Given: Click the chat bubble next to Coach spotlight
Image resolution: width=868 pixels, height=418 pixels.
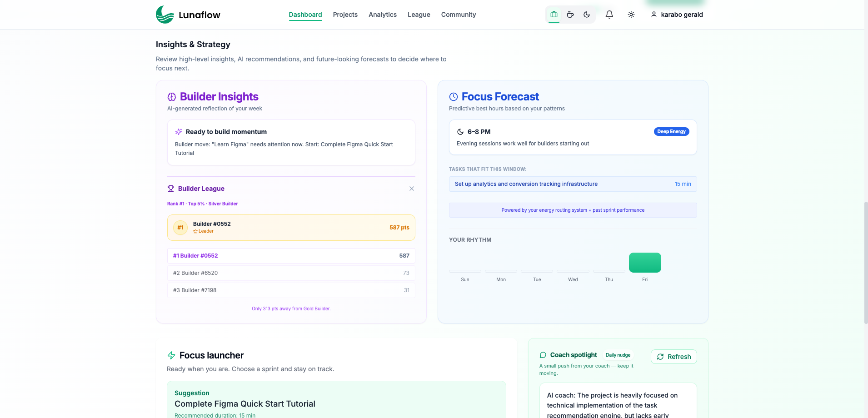Looking at the screenshot, I should pos(543,355).
